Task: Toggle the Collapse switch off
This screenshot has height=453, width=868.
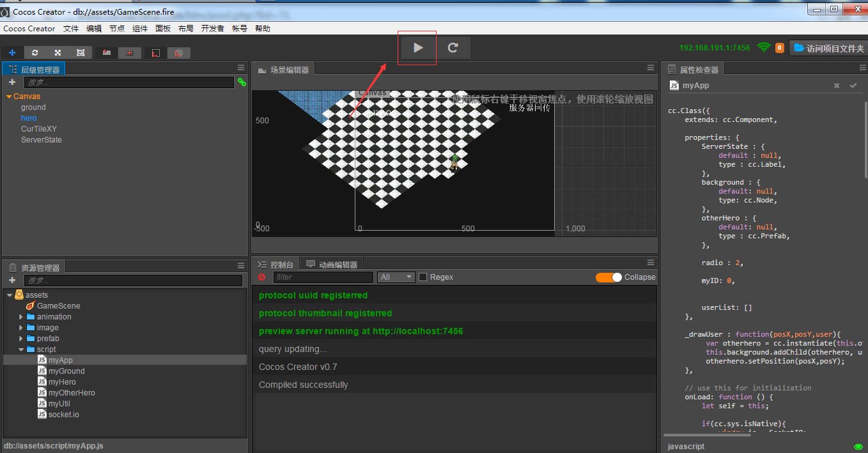Action: click(608, 277)
